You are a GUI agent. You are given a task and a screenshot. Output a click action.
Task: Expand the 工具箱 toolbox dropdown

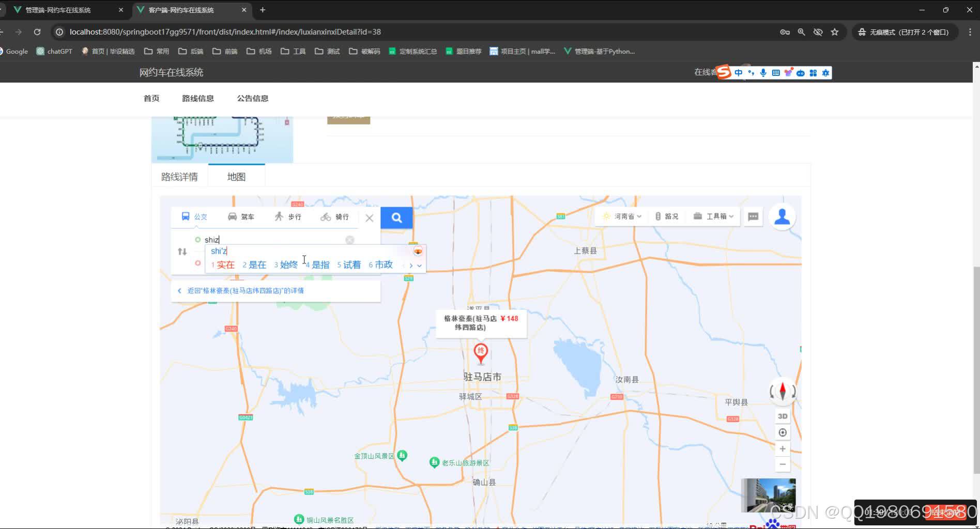(x=713, y=216)
